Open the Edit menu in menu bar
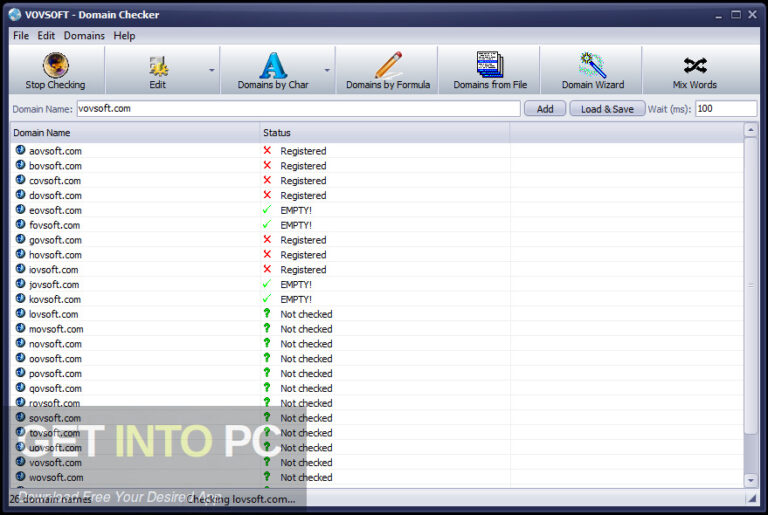 [46, 36]
